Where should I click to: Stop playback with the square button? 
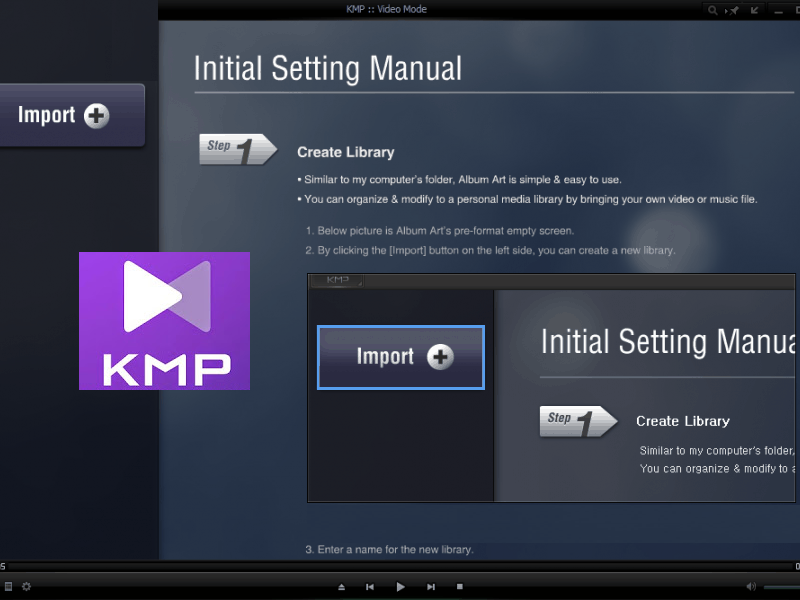coord(459,587)
